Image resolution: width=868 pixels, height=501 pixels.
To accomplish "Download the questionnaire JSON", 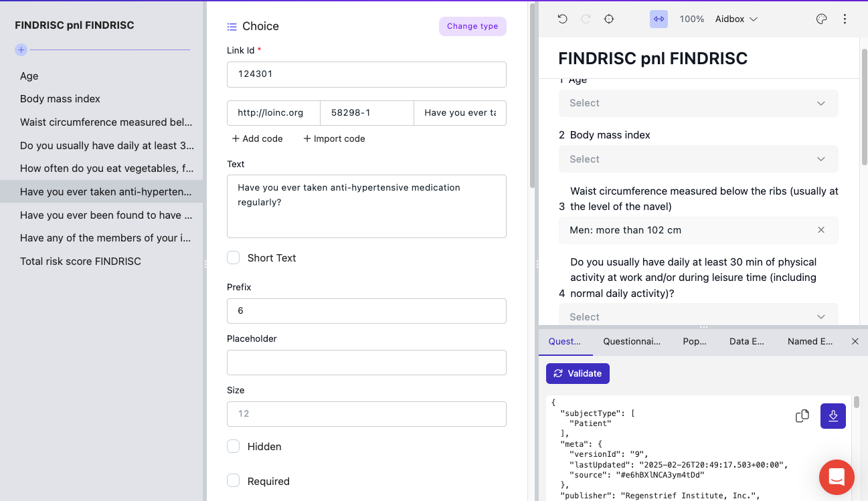I will point(833,416).
